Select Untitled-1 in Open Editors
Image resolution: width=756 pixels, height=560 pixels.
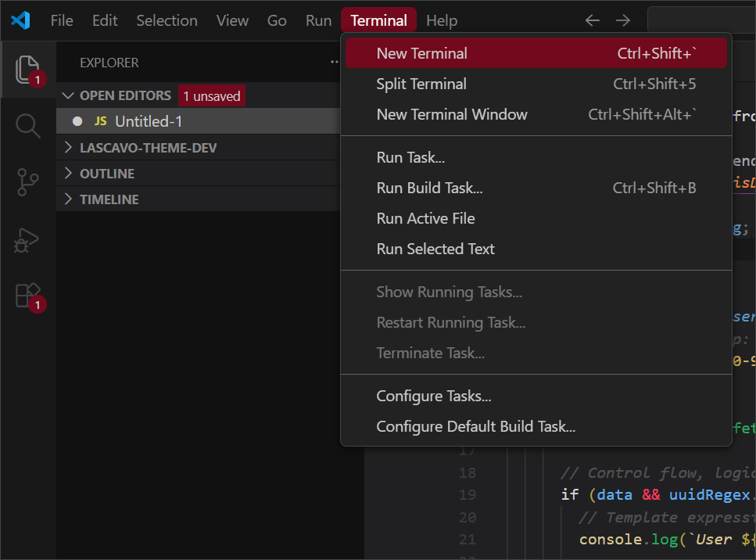coord(198,121)
